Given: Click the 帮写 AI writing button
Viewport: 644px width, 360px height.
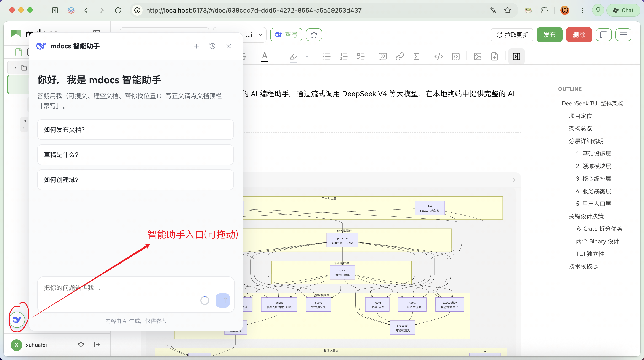Looking at the screenshot, I should pyautogui.click(x=286, y=34).
